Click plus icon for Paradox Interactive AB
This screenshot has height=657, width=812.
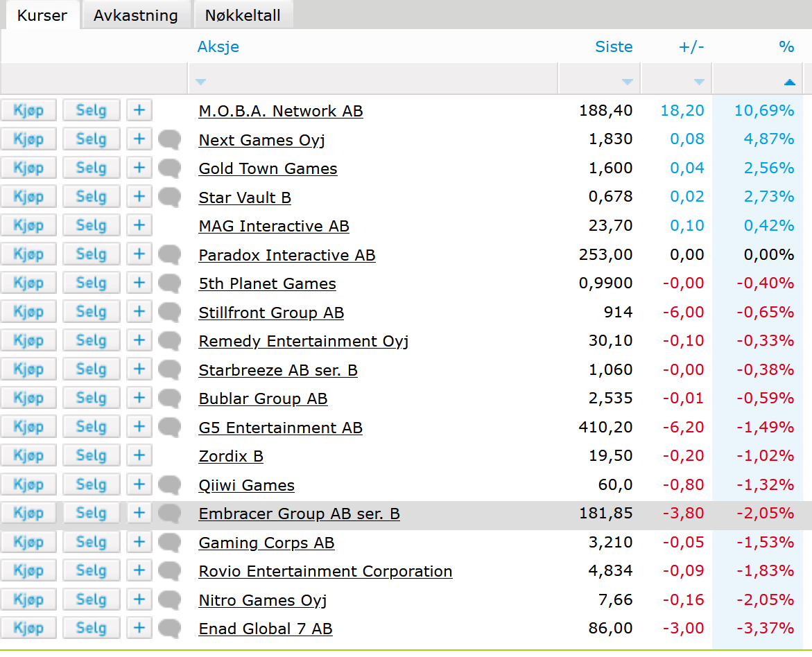pyautogui.click(x=139, y=254)
